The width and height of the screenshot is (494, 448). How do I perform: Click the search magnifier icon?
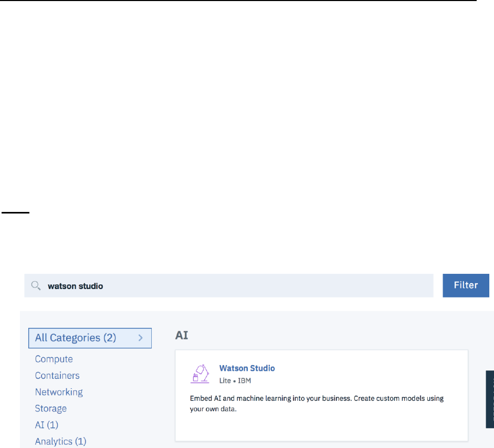(36, 285)
